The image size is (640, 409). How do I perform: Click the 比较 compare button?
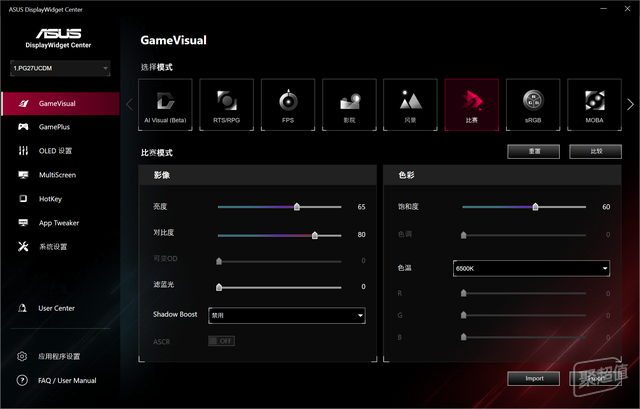click(596, 151)
